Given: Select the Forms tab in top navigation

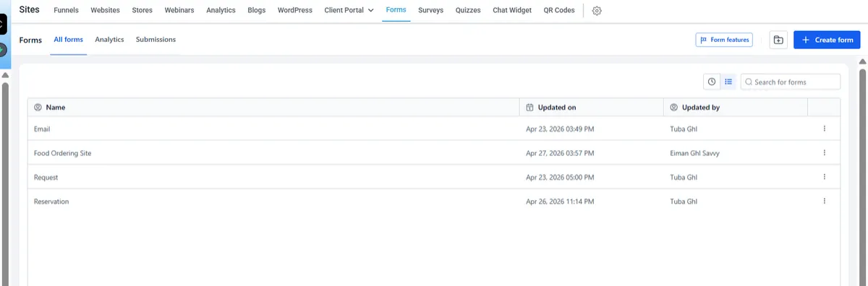Looking at the screenshot, I should coord(396,11).
